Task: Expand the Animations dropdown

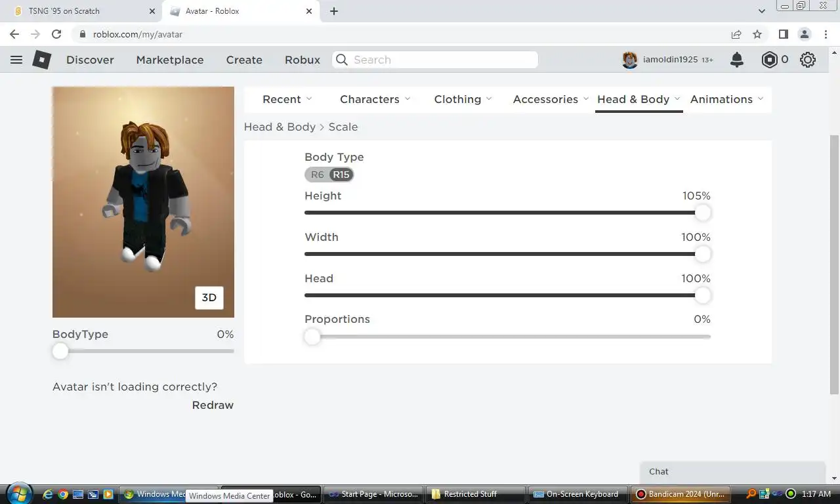Action: coord(727,99)
